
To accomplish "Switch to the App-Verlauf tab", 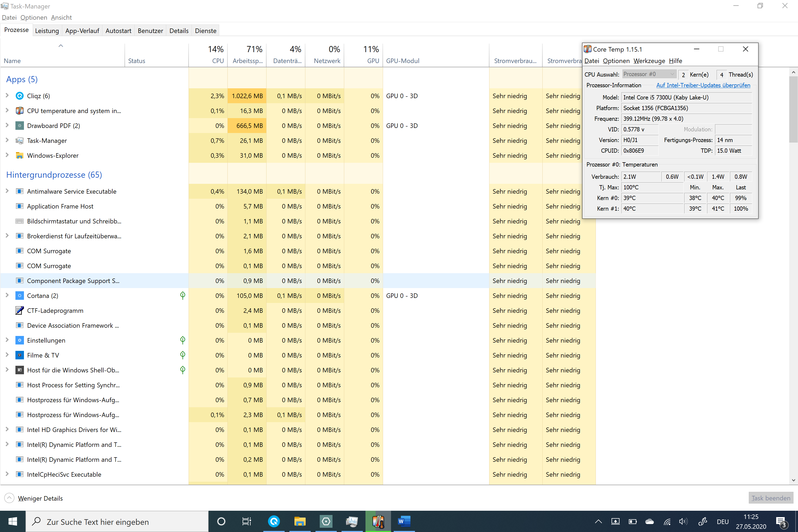I will tap(82, 31).
